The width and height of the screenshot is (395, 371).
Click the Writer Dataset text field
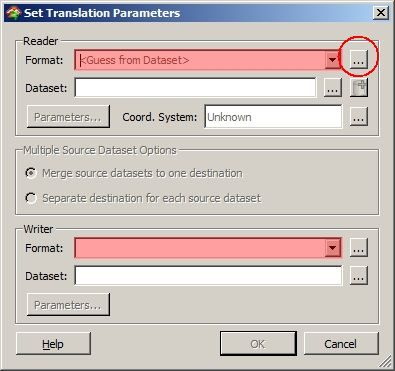click(208, 275)
